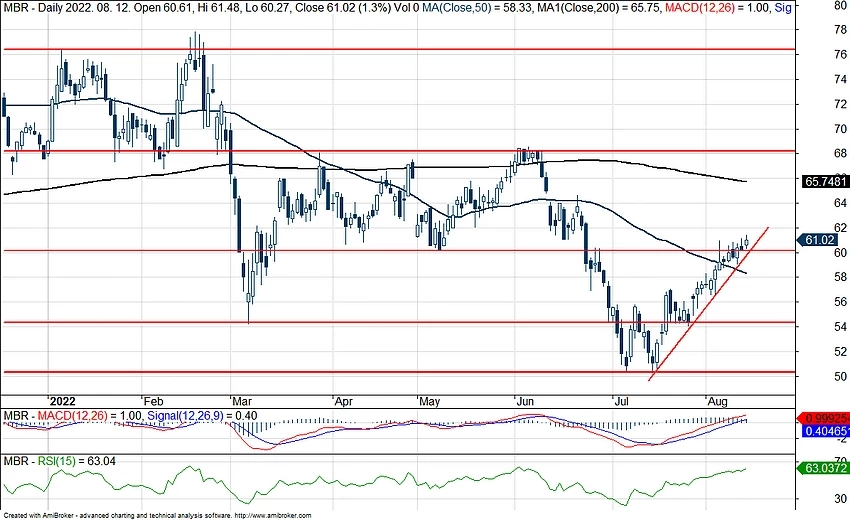Click RSI axis label 30
850x520 pixels.
841,499
